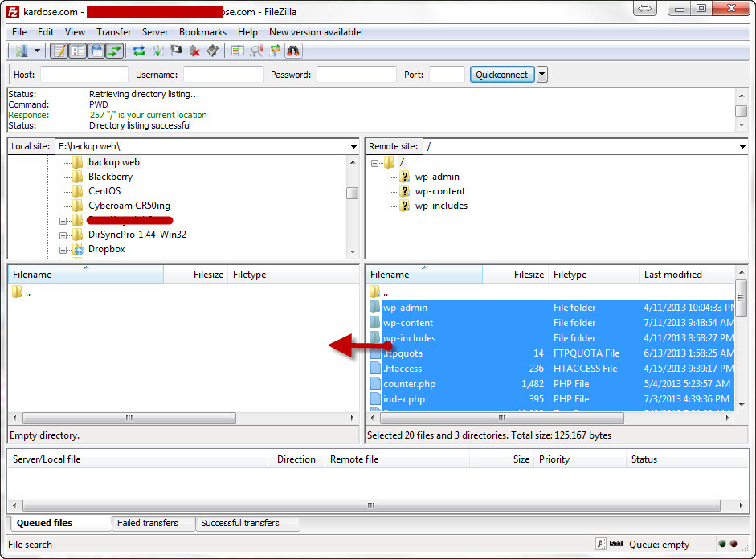
Task: Click the magnifying glass toolbar icon
Action: coord(256,51)
